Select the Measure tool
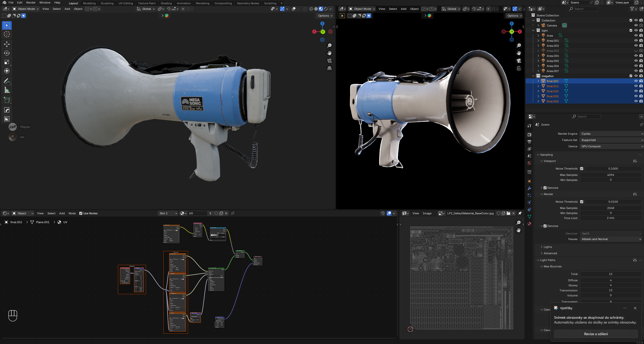Screen dimensions: 644x344 (7, 90)
